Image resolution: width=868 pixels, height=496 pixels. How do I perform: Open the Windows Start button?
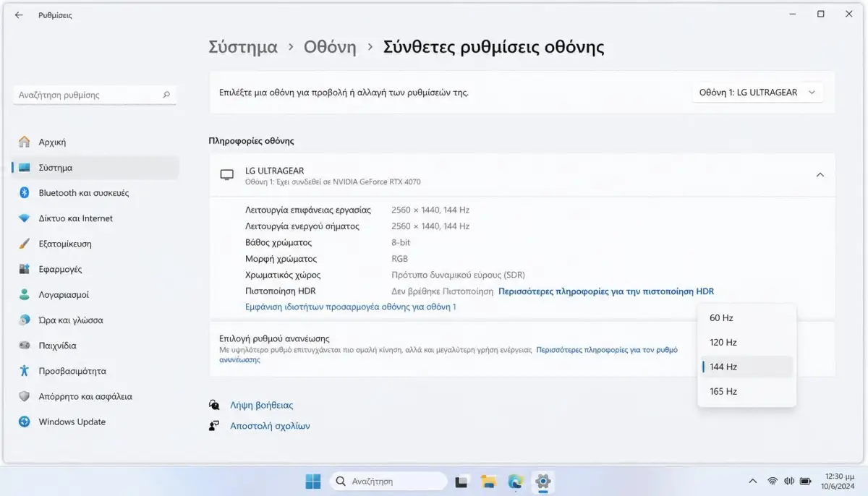point(313,481)
